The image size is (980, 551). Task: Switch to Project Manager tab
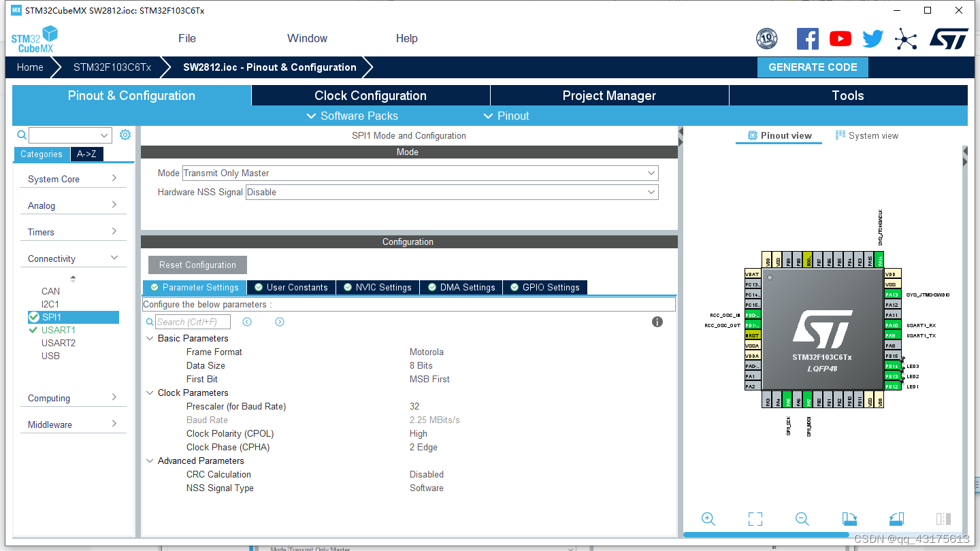pyautogui.click(x=610, y=95)
